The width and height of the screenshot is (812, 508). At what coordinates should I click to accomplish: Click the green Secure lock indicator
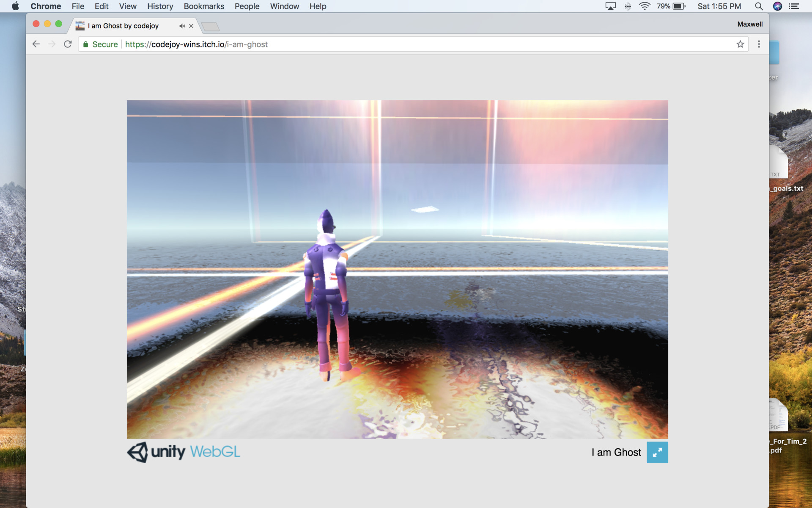[x=100, y=44]
